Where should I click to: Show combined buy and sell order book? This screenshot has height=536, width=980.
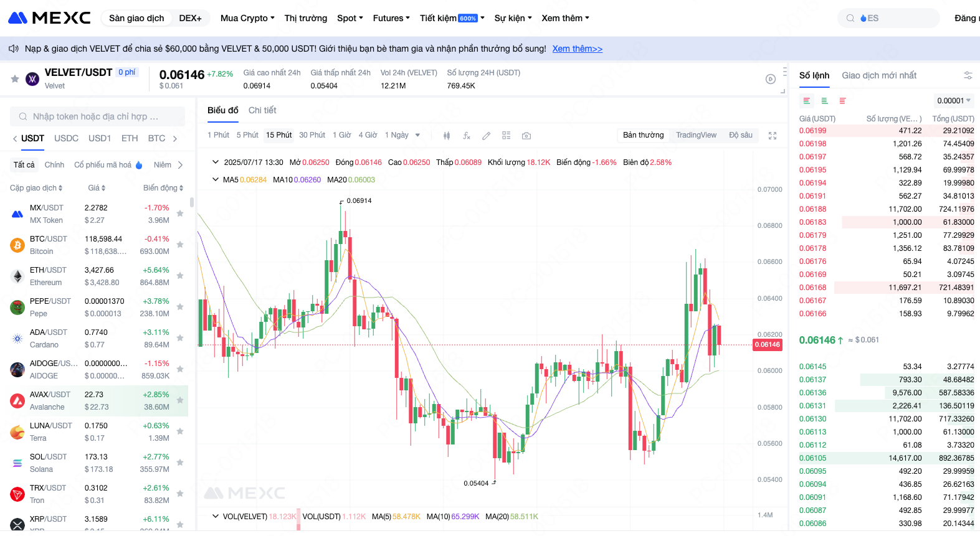click(807, 101)
